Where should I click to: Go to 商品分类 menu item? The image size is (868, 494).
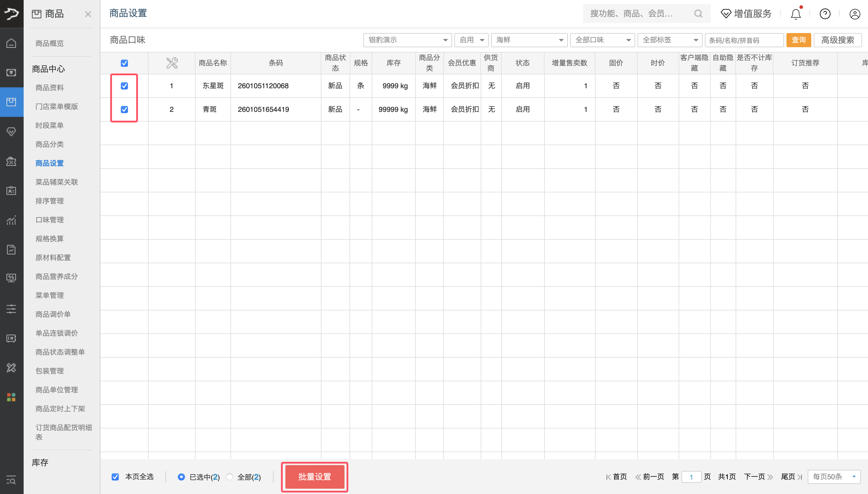click(50, 144)
